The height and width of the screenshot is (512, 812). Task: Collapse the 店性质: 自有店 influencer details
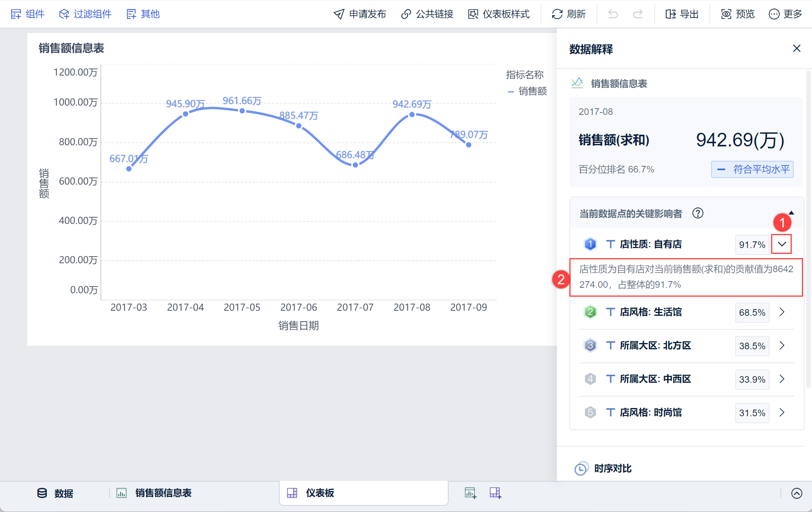[782, 244]
